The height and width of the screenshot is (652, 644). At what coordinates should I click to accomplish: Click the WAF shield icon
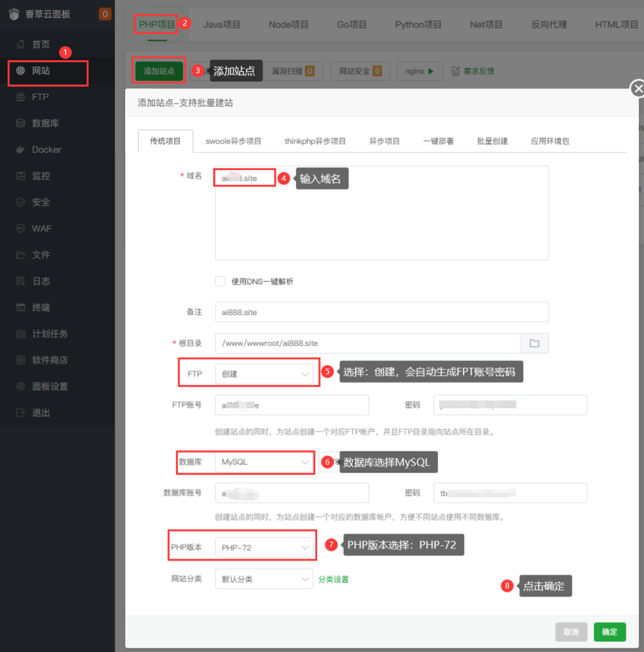[x=21, y=228]
